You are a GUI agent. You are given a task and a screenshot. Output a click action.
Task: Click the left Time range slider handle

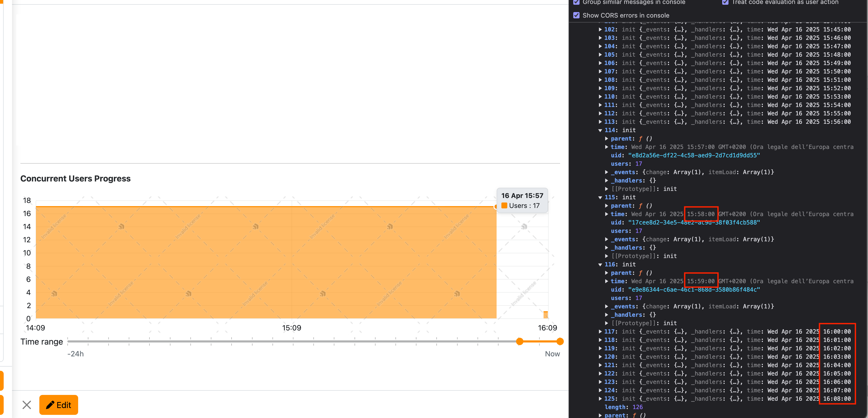519,341
